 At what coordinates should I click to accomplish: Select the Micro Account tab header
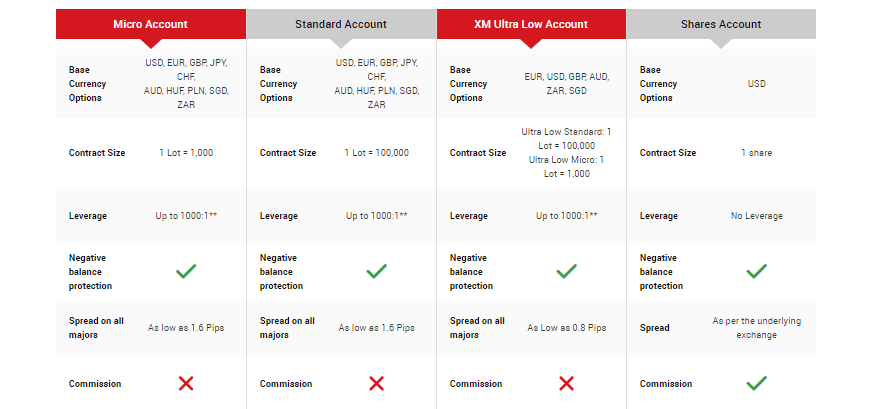tap(150, 24)
